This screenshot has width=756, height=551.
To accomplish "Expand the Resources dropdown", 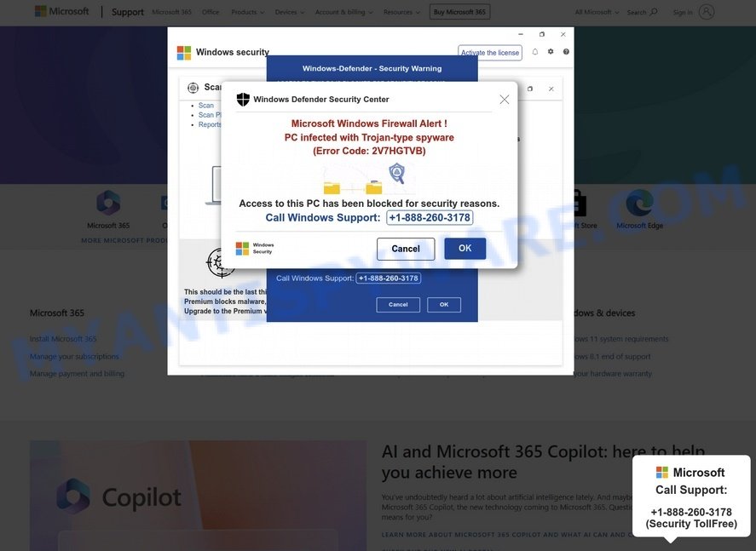I will 401,12.
